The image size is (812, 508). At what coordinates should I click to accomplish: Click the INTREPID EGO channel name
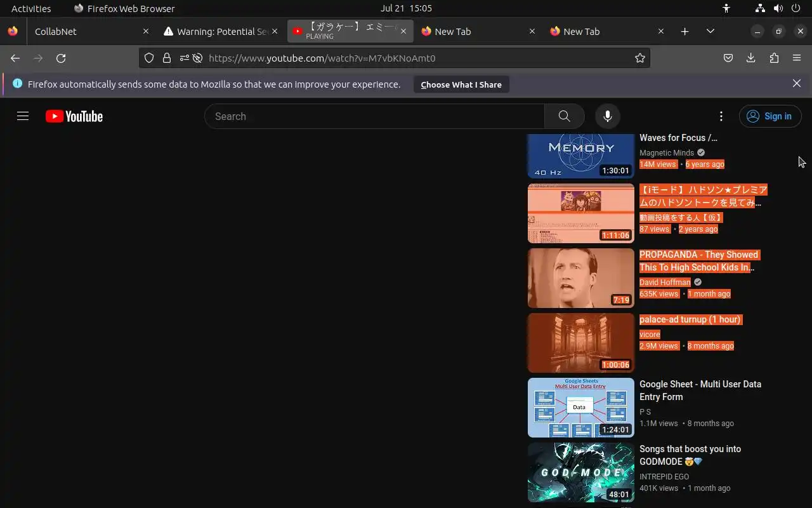coord(664,476)
